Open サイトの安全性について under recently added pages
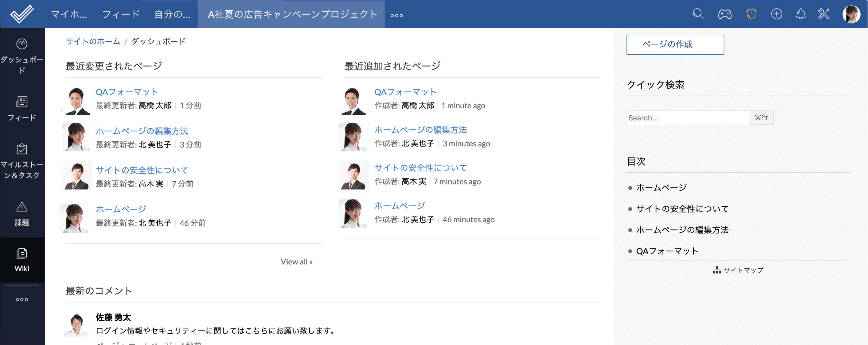The width and height of the screenshot is (868, 345). click(x=421, y=168)
